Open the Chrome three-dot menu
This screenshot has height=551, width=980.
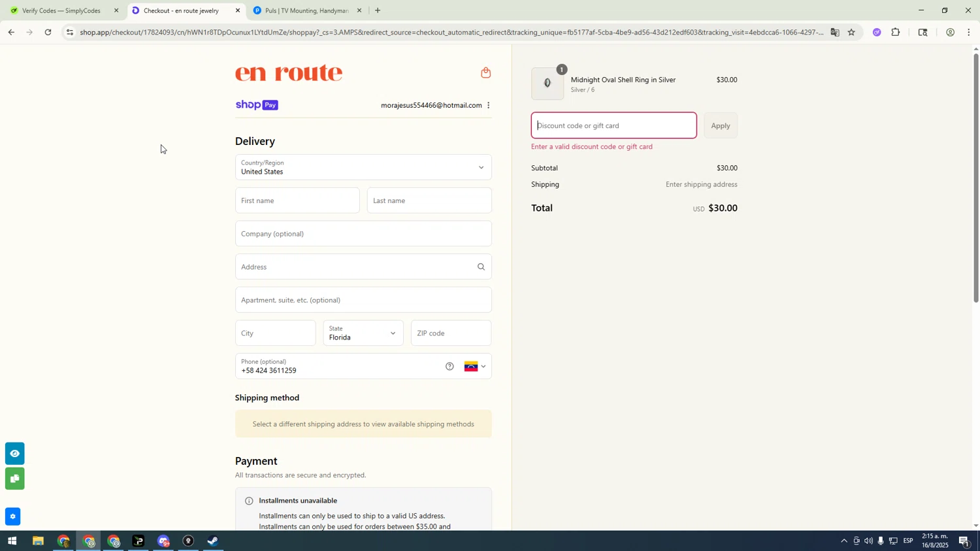pos(969,32)
